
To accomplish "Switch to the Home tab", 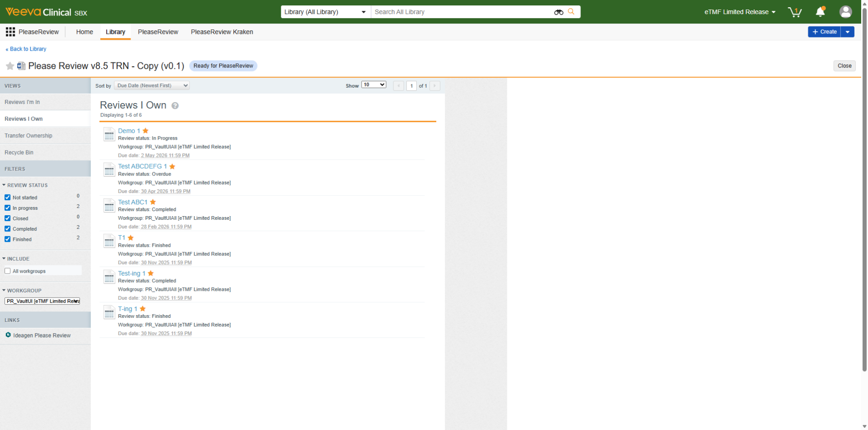I will 85,32.
